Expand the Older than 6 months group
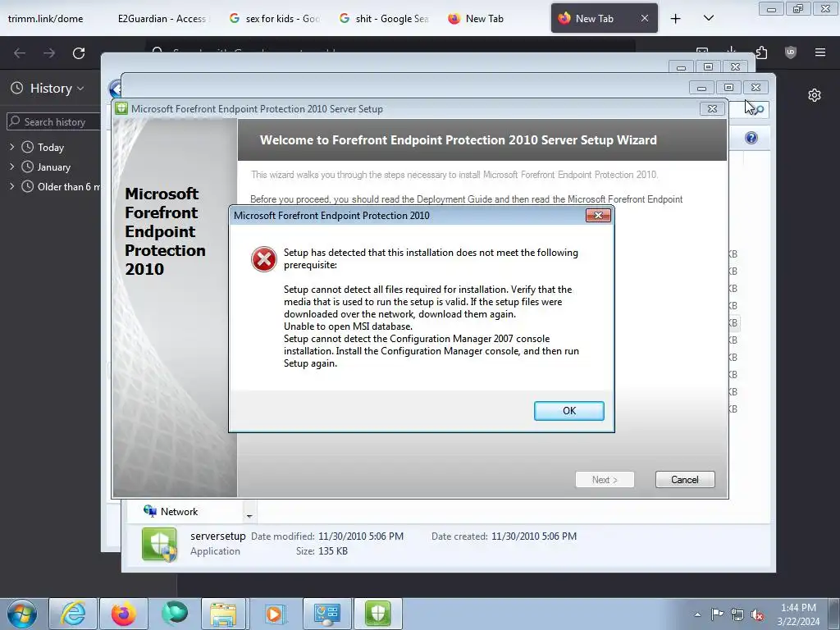840x630 pixels. 11,186
